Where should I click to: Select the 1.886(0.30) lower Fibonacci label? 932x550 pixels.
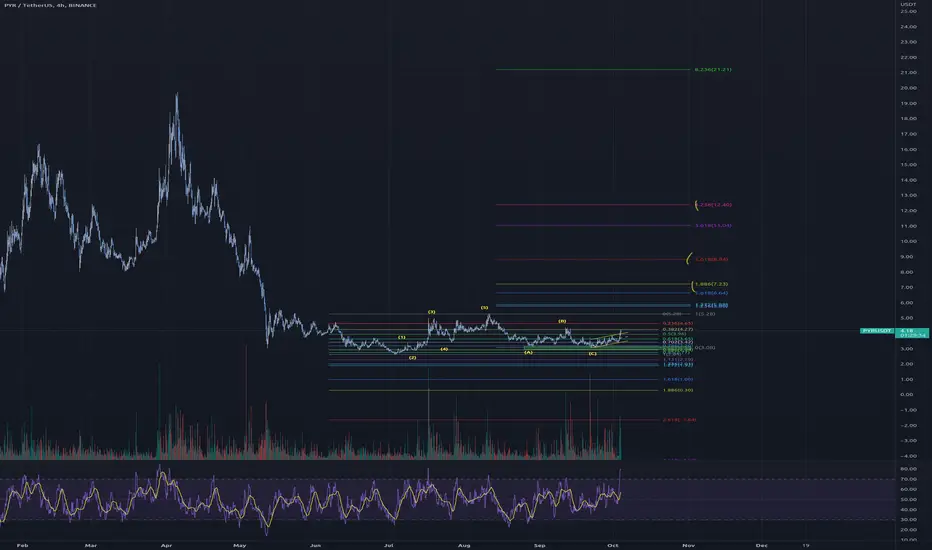678,390
